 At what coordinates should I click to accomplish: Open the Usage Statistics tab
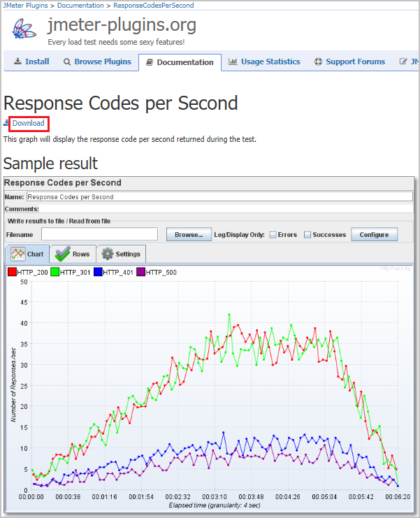(x=264, y=62)
